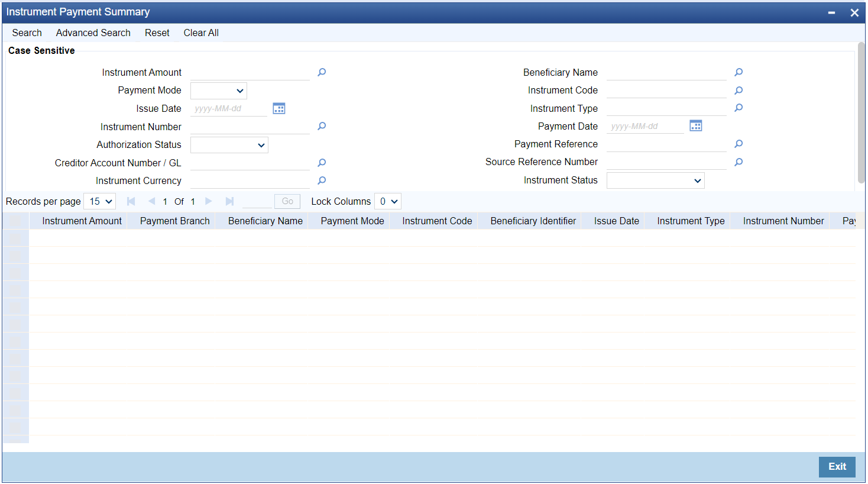This screenshot has height=484, width=868.
Task: Open lookup for Instrument Number
Action: pyautogui.click(x=322, y=126)
